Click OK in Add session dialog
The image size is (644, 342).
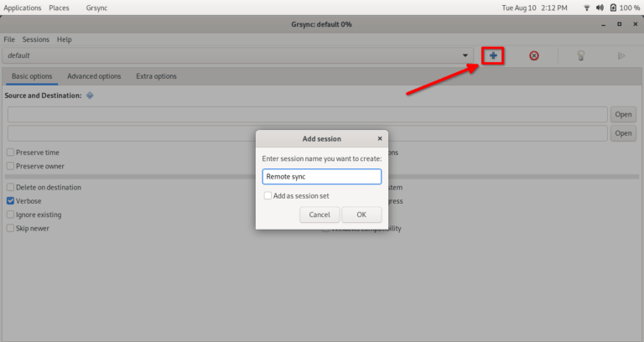[x=361, y=215]
